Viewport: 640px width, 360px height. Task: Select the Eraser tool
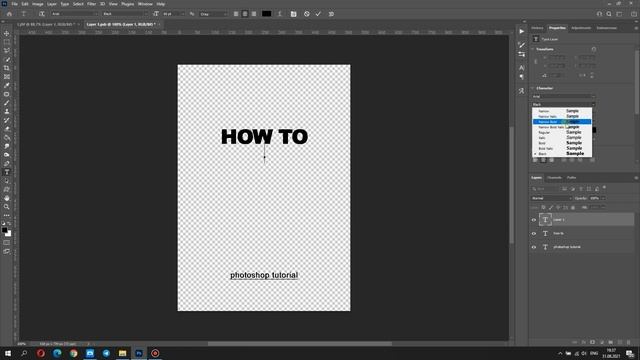[7, 129]
